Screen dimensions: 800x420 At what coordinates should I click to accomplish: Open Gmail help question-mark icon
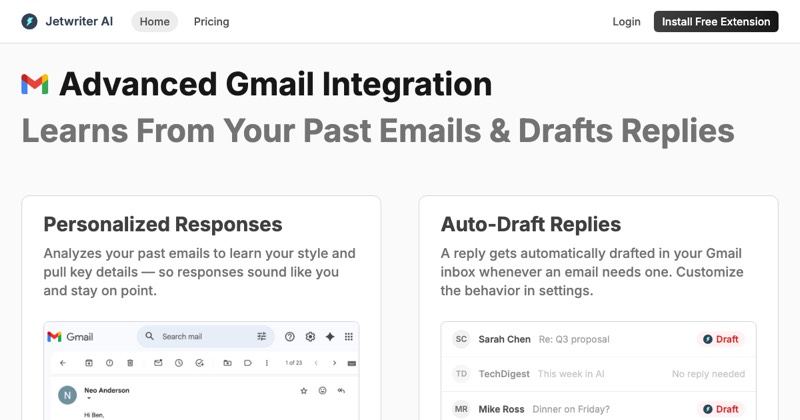pos(290,336)
